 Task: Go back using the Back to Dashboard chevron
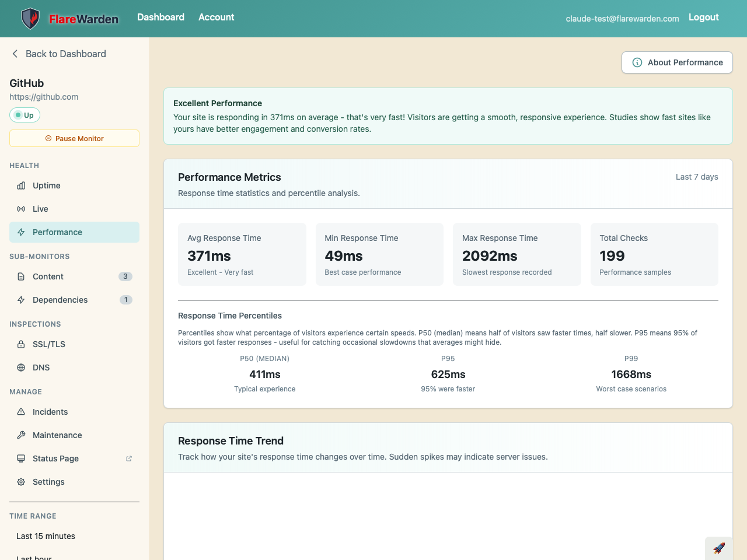coord(15,54)
